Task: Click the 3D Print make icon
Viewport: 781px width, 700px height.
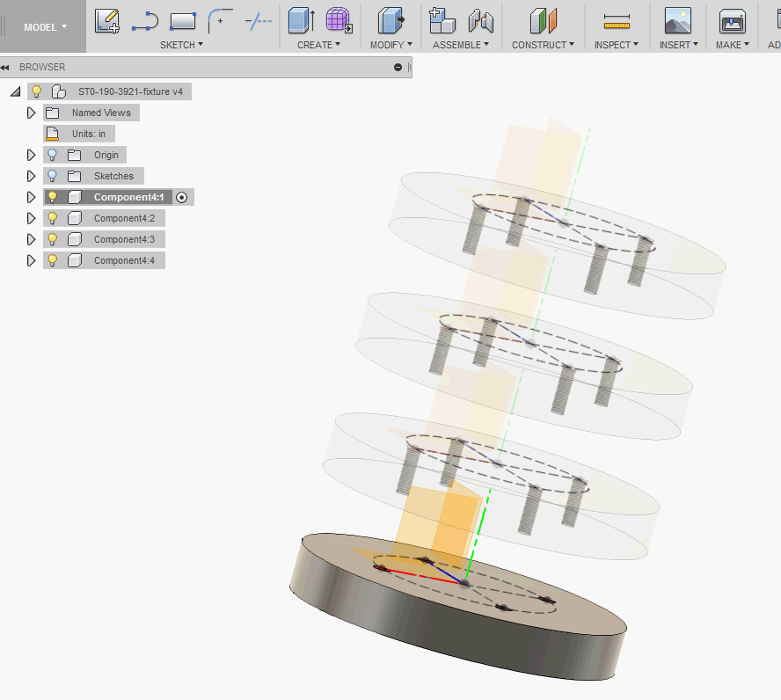Action: pos(732,21)
